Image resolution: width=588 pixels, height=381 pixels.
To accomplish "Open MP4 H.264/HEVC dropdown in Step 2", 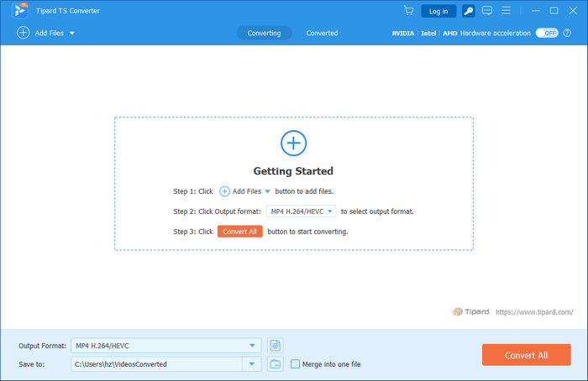I will click(x=302, y=211).
